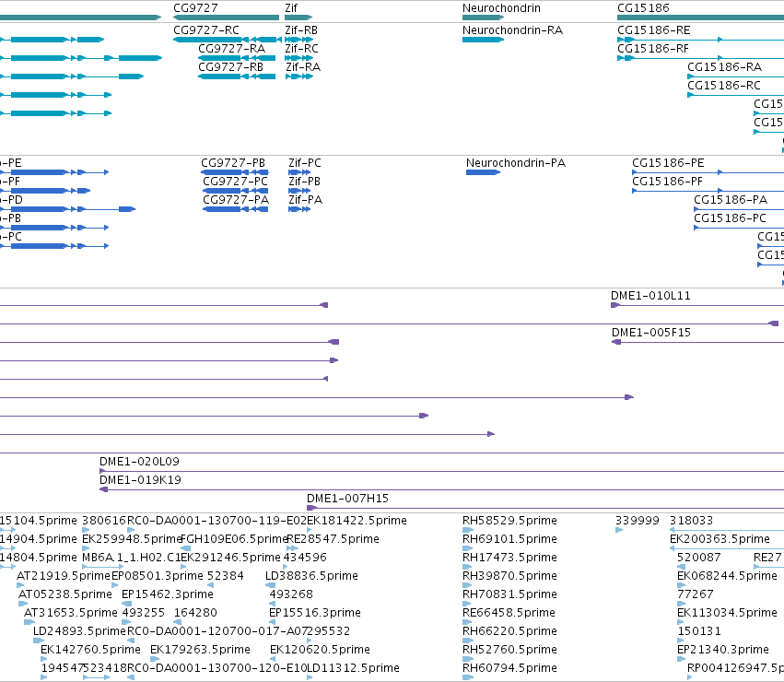784x682 pixels.
Task: Click EST label RE66458.5prime
Action: (x=509, y=613)
